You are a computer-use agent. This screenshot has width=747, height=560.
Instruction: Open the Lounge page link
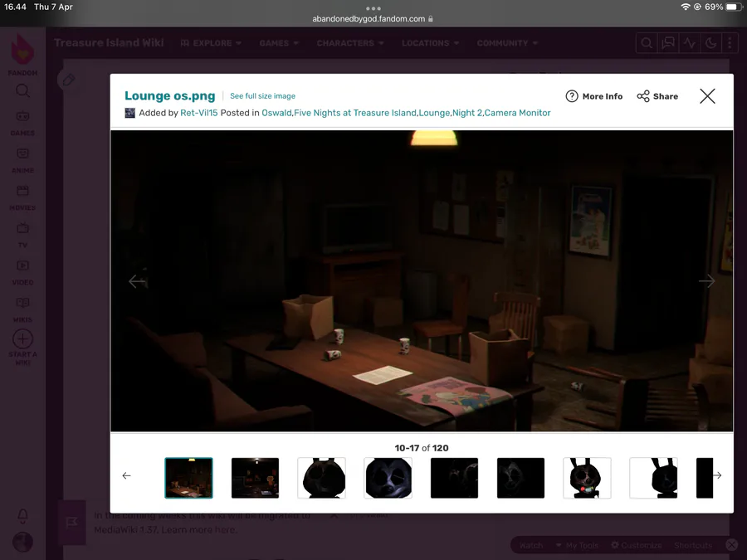434,113
